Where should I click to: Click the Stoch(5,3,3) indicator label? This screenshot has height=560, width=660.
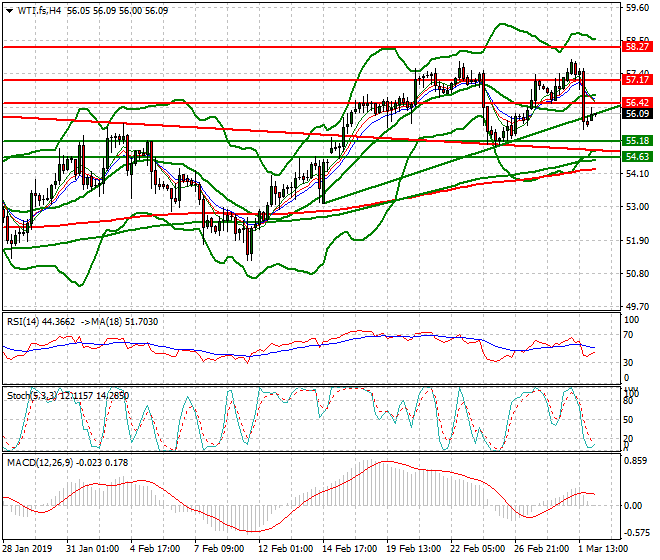[31, 396]
